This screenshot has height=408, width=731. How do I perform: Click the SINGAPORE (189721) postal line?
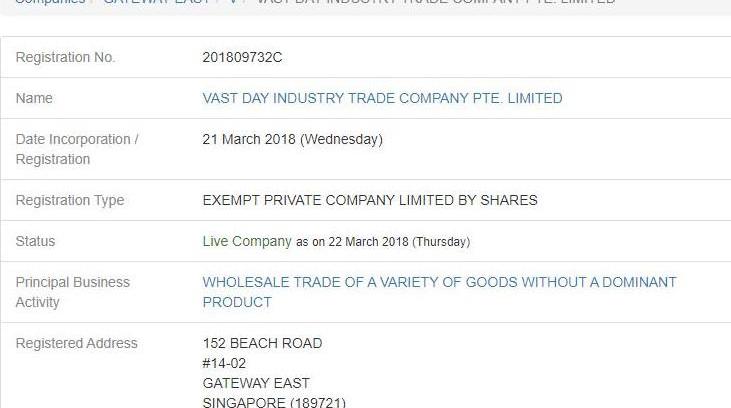(274, 402)
